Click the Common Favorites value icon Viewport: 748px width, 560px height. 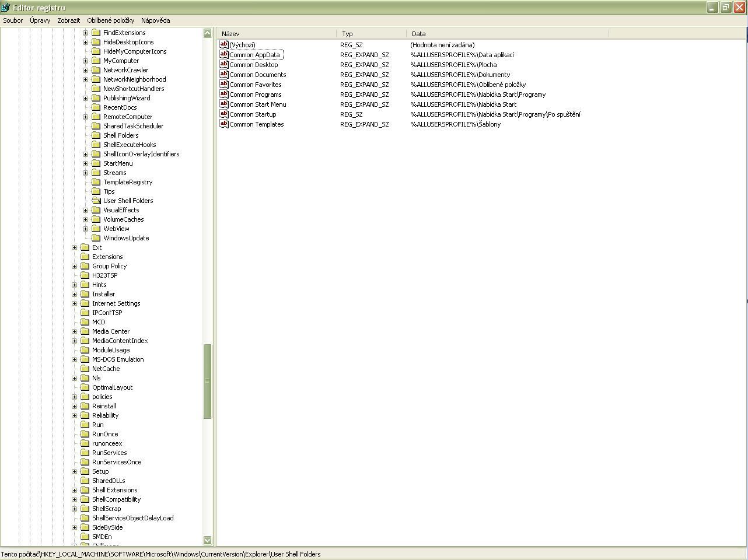pyautogui.click(x=224, y=84)
